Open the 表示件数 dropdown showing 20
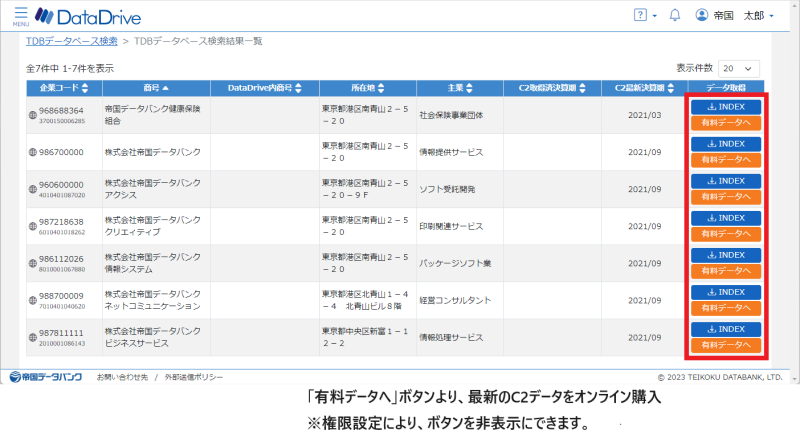The width and height of the screenshot is (800, 439). point(738,68)
